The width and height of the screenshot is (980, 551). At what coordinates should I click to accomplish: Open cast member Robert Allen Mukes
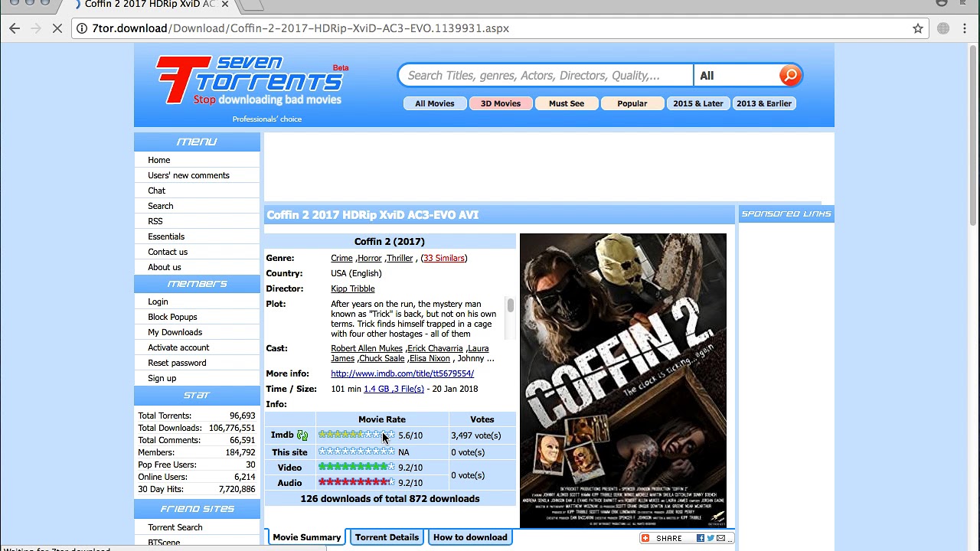pos(367,348)
